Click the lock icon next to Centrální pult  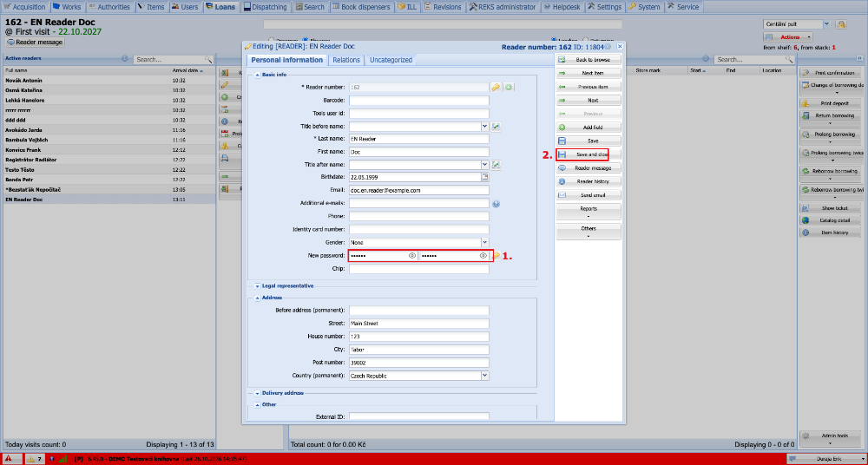click(841, 24)
